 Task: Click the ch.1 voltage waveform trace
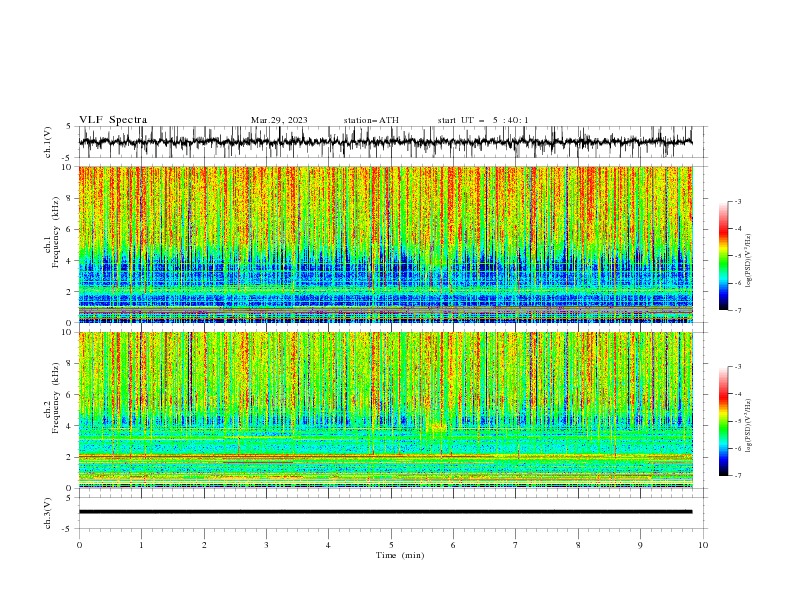pos(385,142)
